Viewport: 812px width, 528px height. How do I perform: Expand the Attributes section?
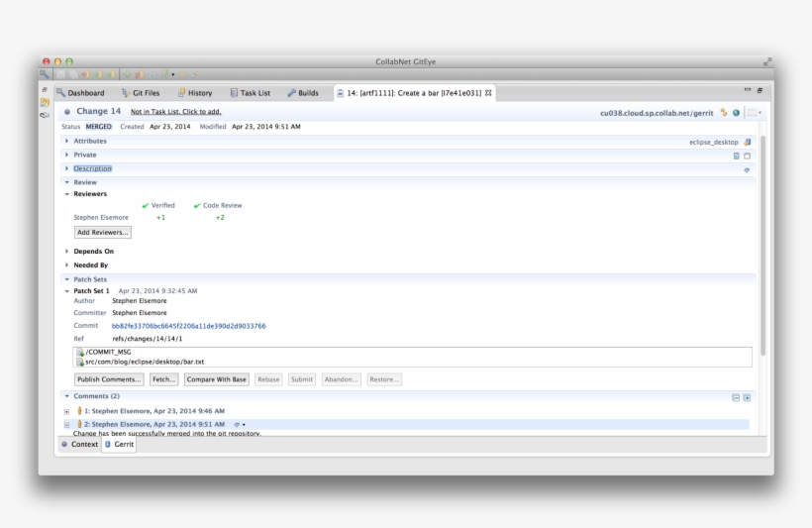pos(67,142)
